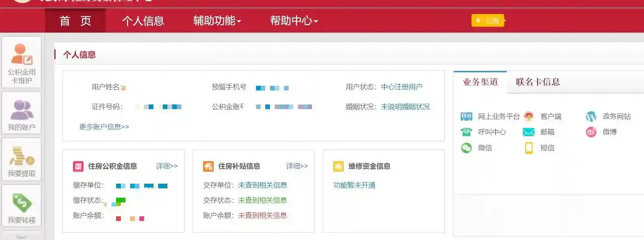Select the 邮箱 envelope icon
Image resolution: width=644 pixels, height=240 pixels.
click(x=529, y=132)
